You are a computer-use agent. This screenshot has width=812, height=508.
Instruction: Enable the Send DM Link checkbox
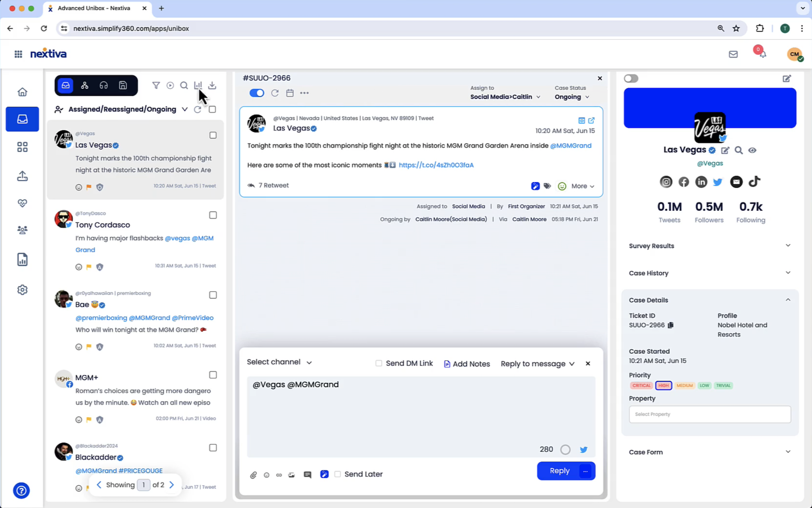click(379, 363)
